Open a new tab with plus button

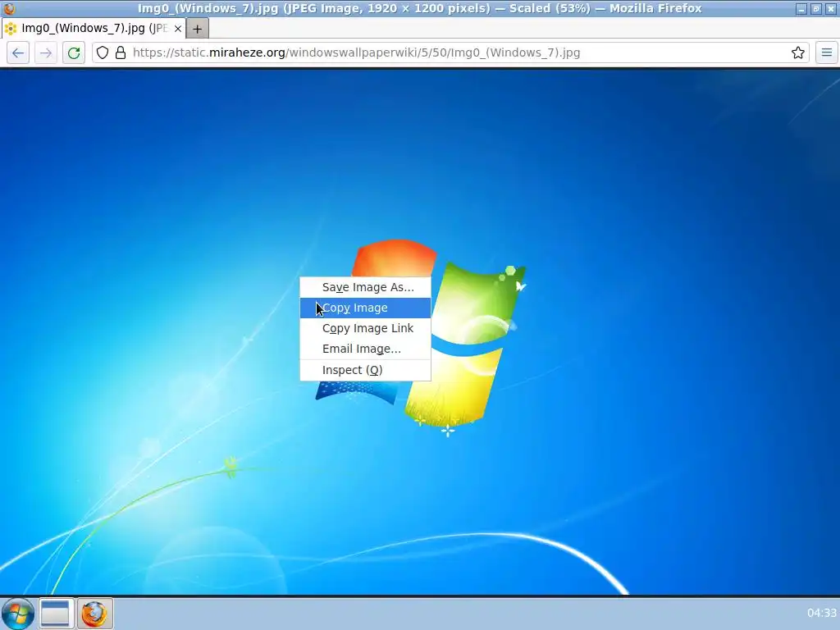[197, 29]
